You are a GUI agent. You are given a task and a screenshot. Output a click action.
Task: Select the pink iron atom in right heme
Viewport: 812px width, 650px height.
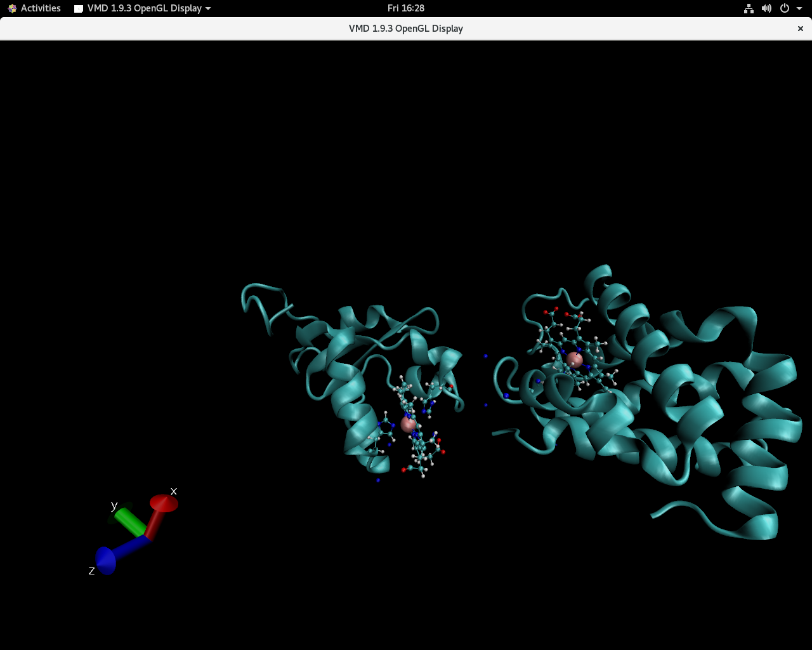[x=574, y=360]
